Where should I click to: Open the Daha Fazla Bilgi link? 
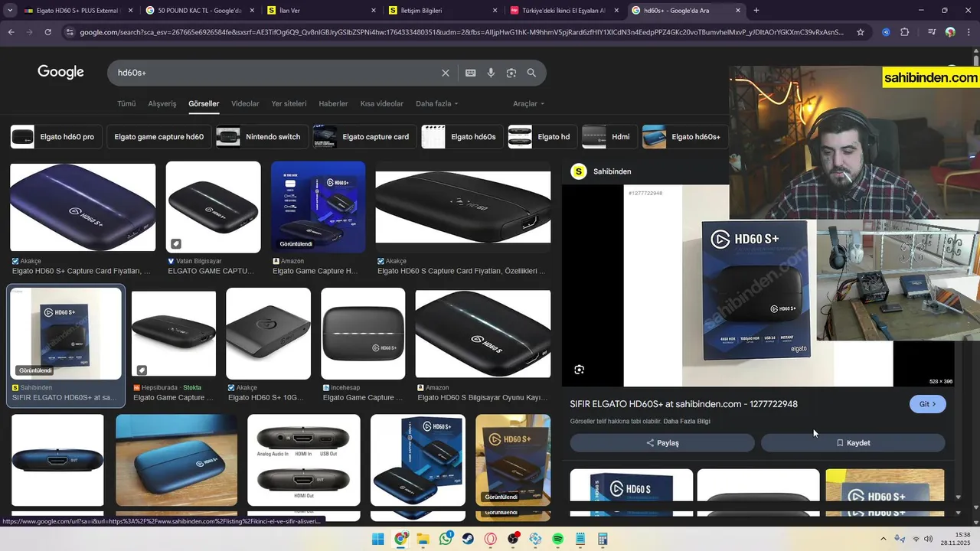[x=687, y=422]
